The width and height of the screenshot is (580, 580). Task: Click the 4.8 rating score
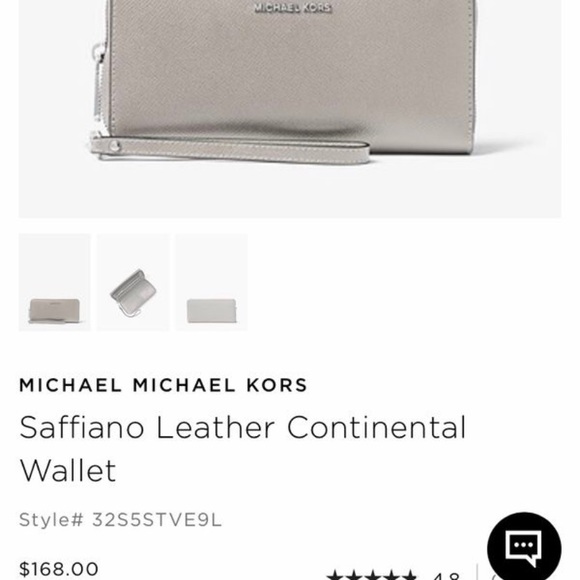tap(445, 576)
